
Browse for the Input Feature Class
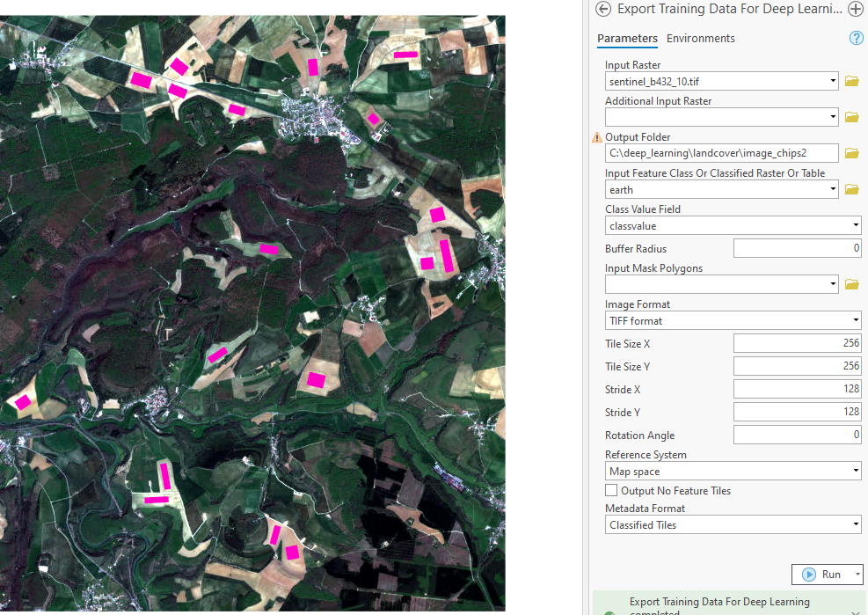850,188
